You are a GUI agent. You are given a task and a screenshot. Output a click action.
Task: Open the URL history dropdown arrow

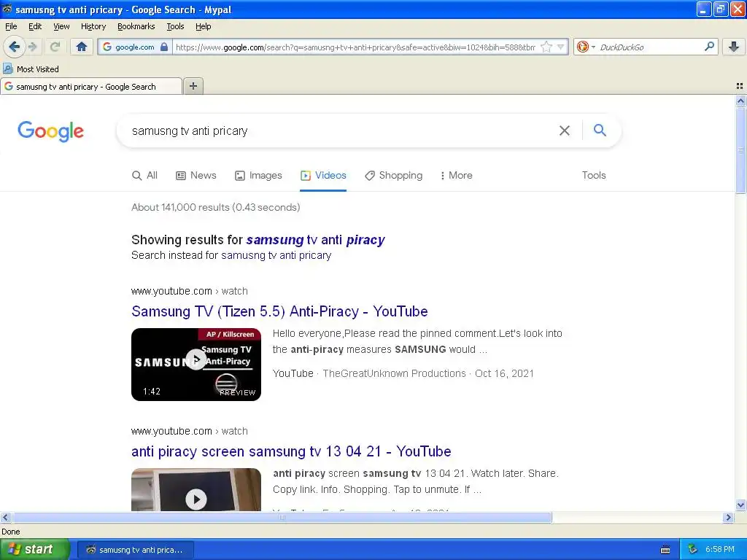pyautogui.click(x=561, y=47)
